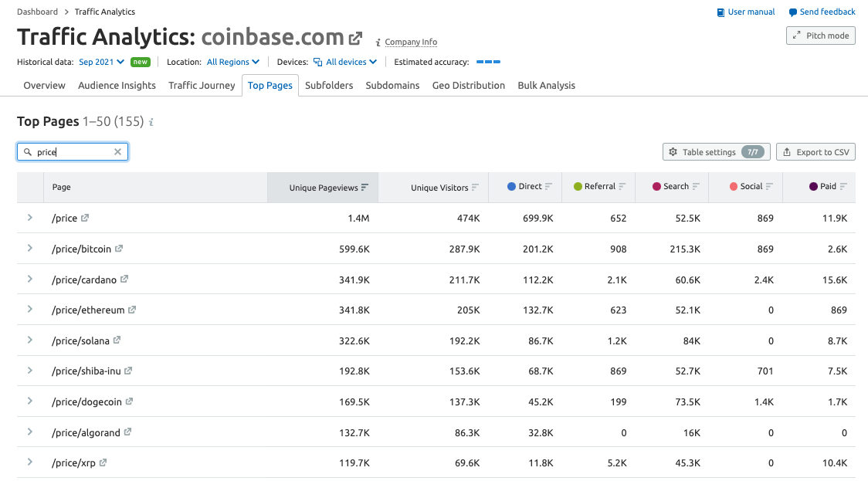The height and width of the screenshot is (481, 868).
Task: Open the All devices dropdown
Action: tap(345, 62)
